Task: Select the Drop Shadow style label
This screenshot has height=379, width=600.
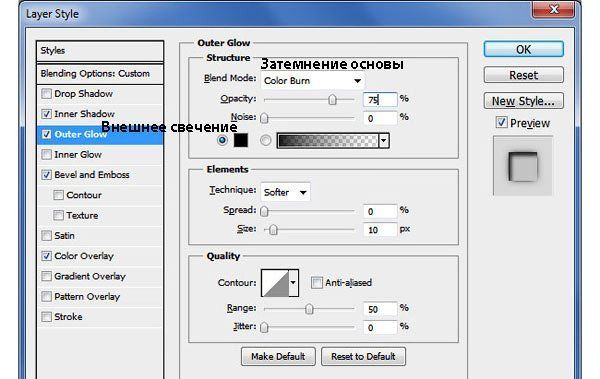Action: pos(83,94)
